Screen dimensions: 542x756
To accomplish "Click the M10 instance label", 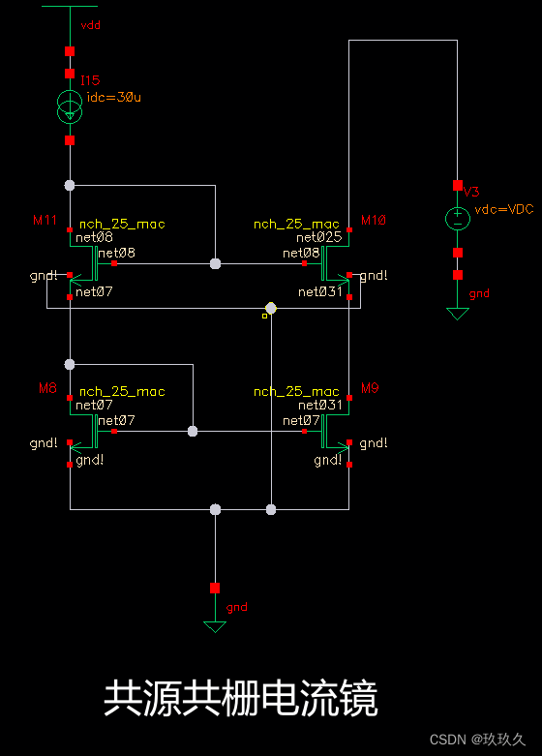I will [x=374, y=221].
